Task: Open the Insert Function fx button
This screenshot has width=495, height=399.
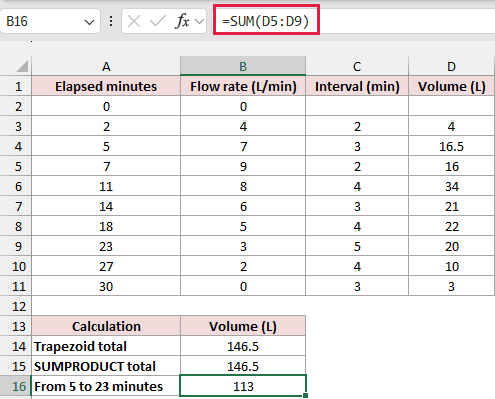Action: click(183, 22)
